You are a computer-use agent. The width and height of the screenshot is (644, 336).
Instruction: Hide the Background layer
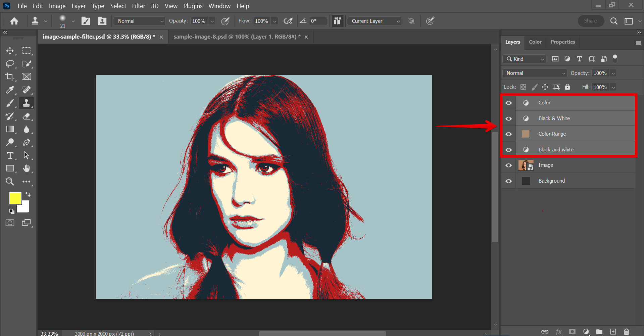click(x=508, y=181)
